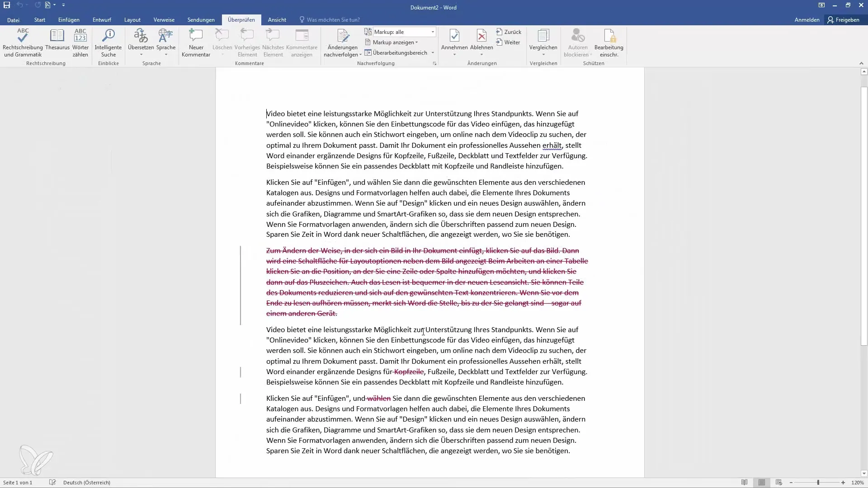
Task: Jump Weiter to next change
Action: pyautogui.click(x=508, y=42)
